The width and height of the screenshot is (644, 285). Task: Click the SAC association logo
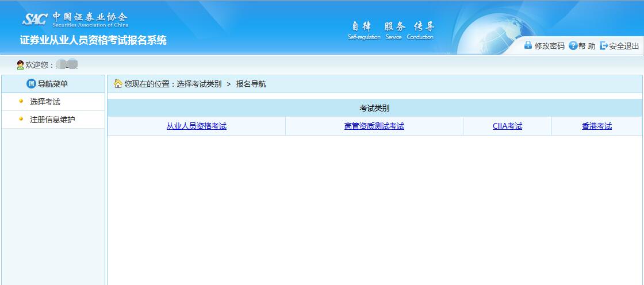(75, 19)
